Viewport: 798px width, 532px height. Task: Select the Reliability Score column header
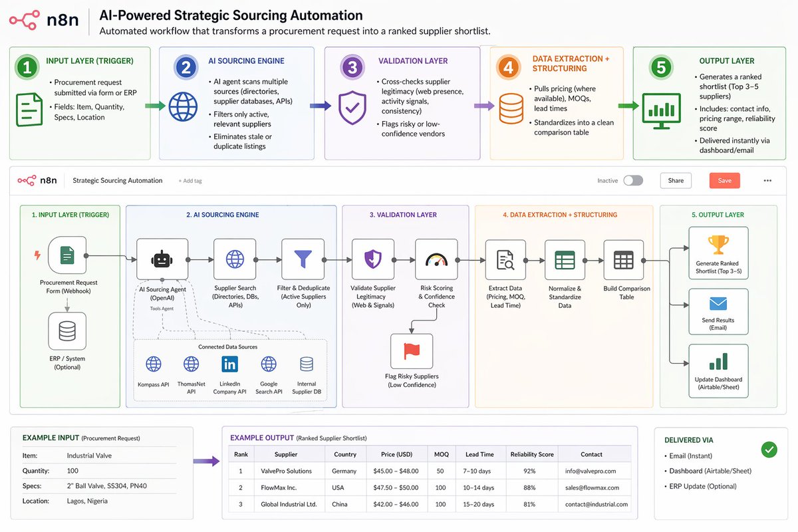click(x=532, y=454)
